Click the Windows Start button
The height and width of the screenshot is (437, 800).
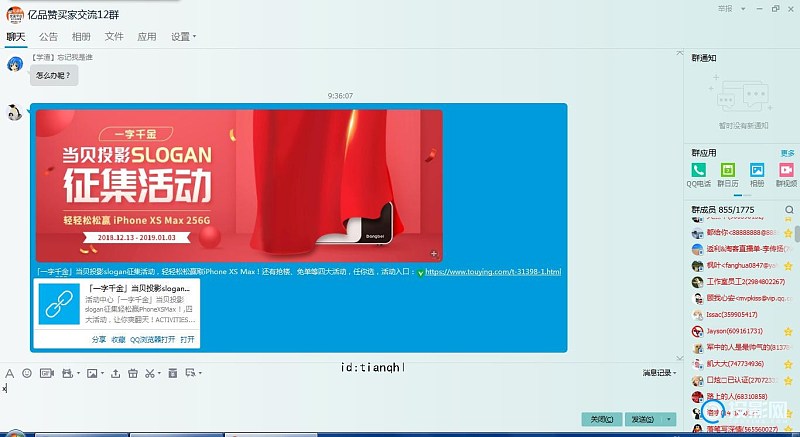coord(15,434)
